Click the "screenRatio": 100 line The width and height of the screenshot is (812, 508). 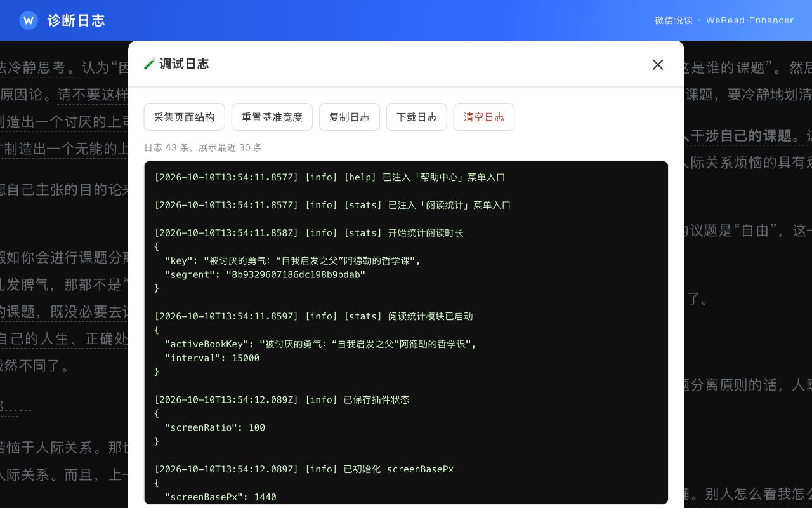point(214,428)
